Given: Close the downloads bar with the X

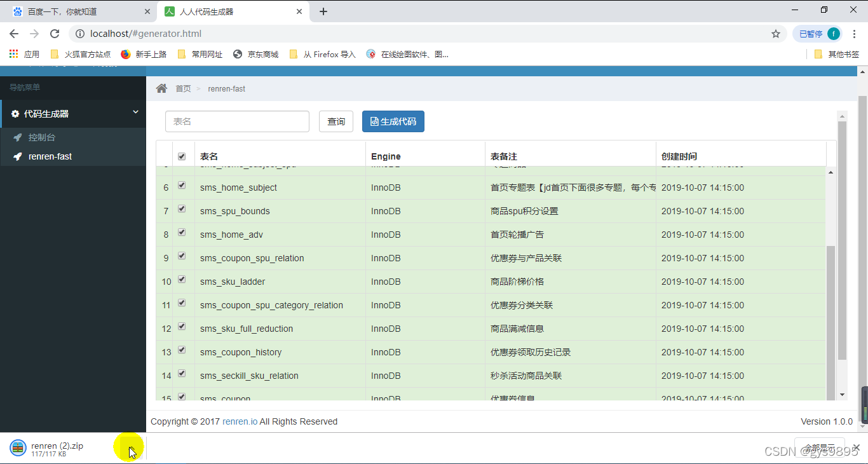Looking at the screenshot, I should [x=857, y=447].
